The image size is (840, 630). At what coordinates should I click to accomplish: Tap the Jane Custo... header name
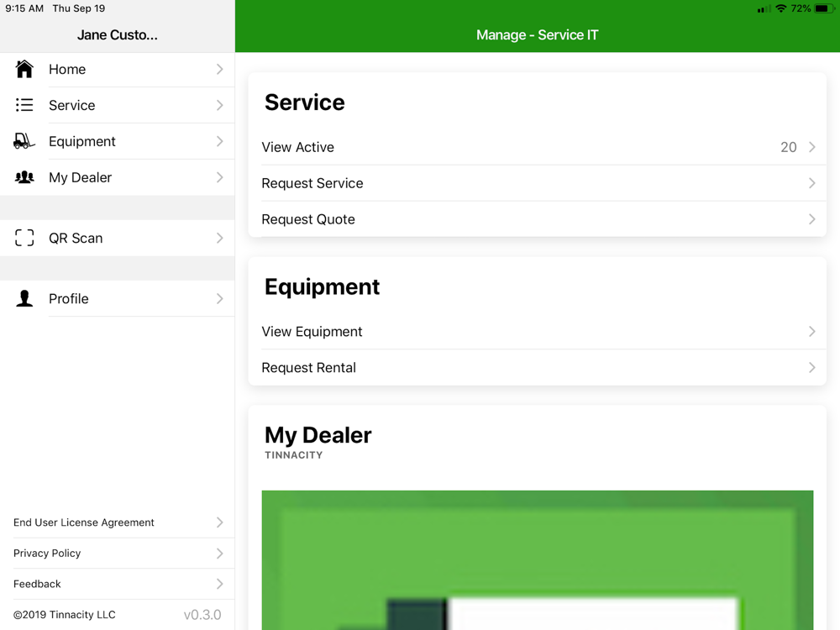118,34
